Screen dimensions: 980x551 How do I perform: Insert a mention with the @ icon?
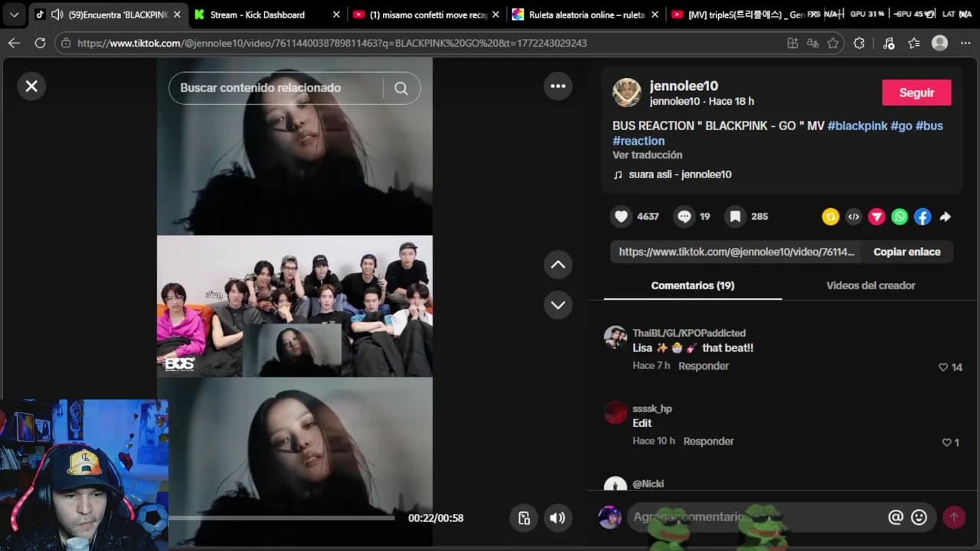tap(896, 517)
